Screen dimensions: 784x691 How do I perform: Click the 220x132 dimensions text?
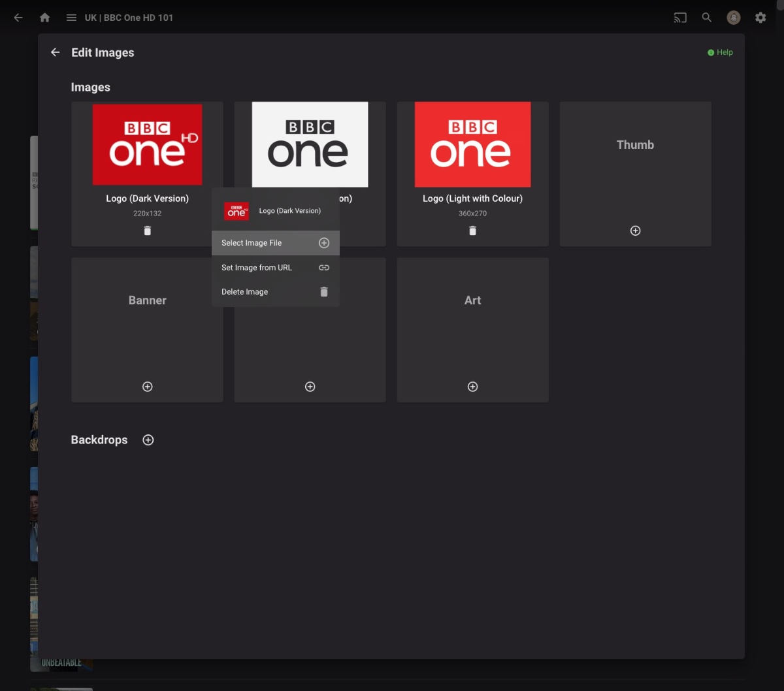coord(148,214)
